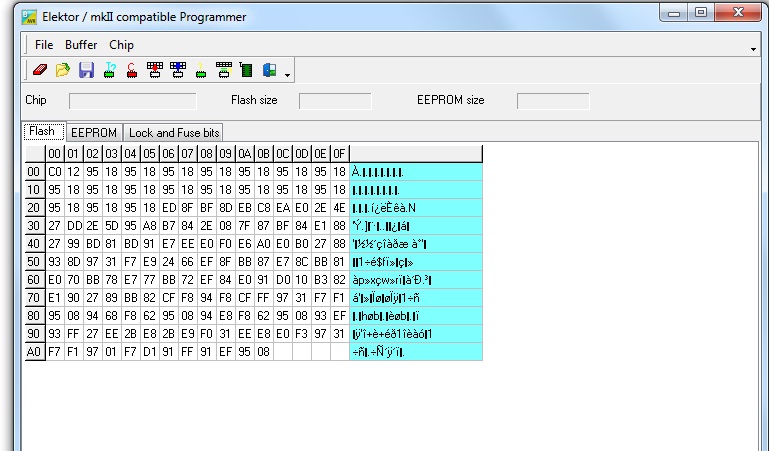Open the Buffer menu
The image size is (769, 451).
coord(81,45)
